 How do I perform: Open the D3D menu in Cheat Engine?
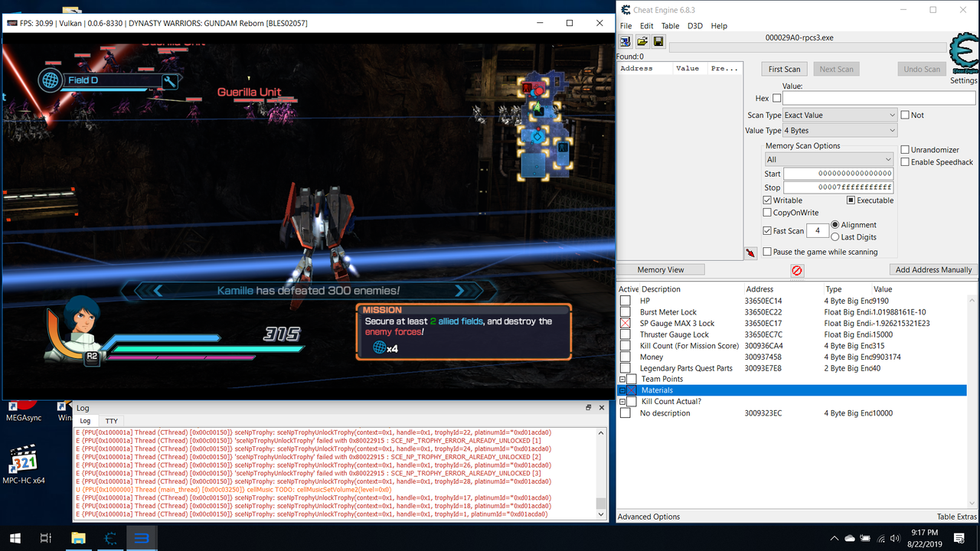point(694,25)
